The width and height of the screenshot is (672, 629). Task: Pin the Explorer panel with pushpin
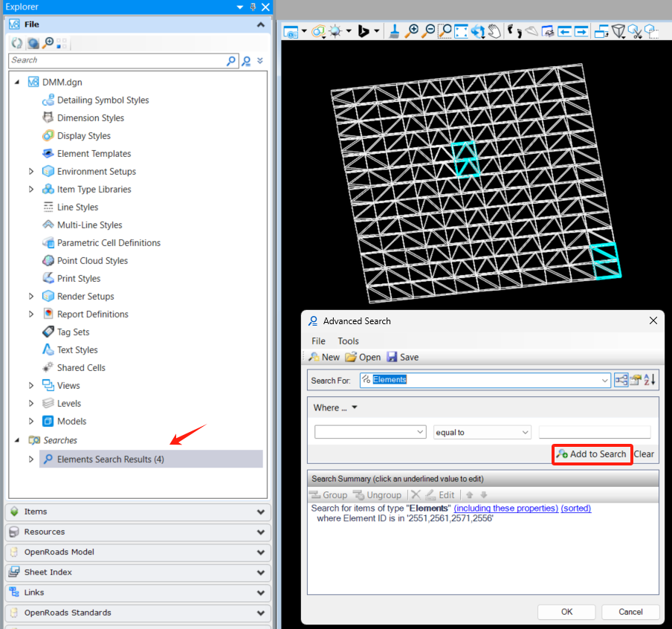click(x=253, y=7)
